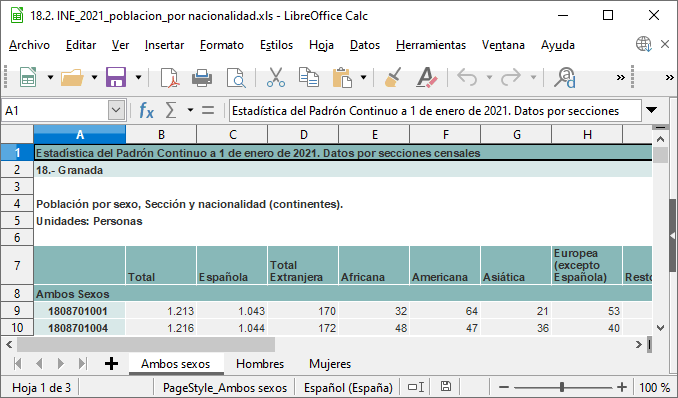Viewport: 678px width, 398px height.
Task: Select cell 1808701001
Action: coord(80,311)
